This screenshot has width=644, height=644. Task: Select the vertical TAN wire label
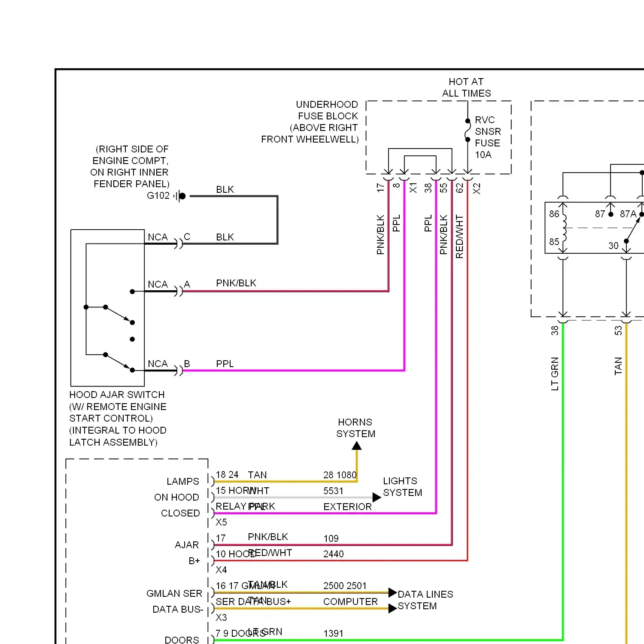click(618, 366)
